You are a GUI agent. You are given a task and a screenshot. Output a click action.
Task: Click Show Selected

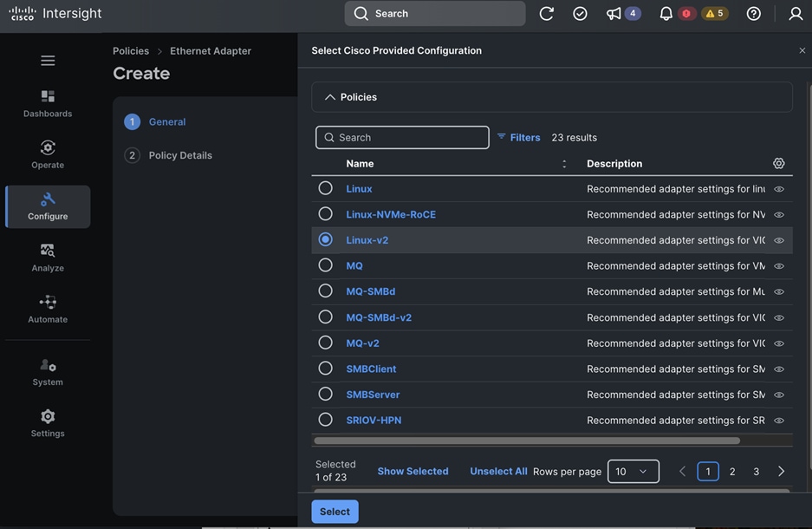pyautogui.click(x=412, y=471)
